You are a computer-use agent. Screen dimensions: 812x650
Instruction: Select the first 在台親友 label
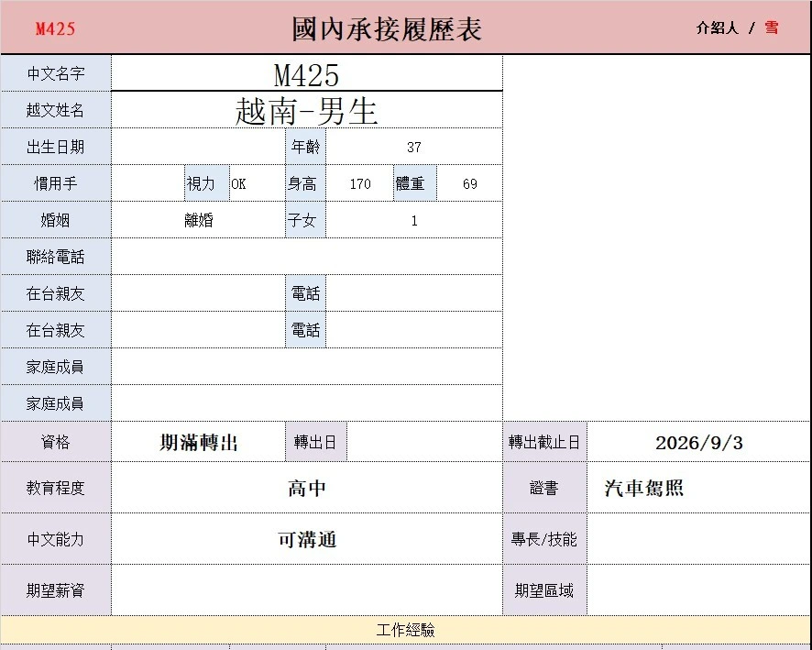point(56,293)
